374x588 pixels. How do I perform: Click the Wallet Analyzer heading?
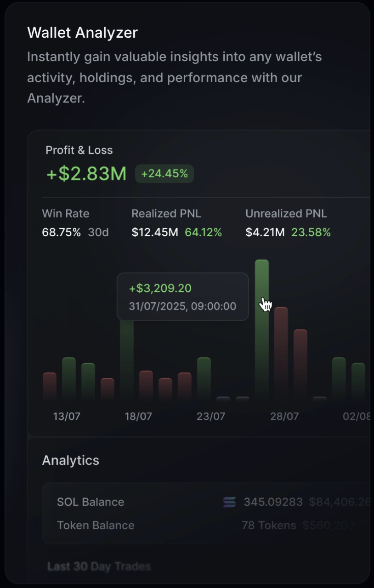(x=82, y=33)
